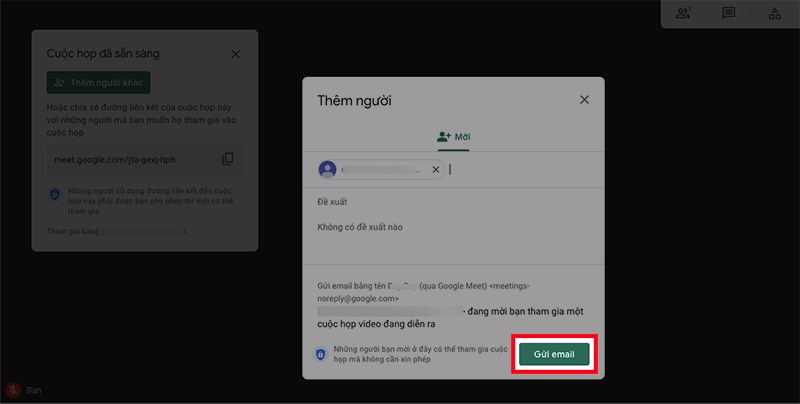Click shield icon in meeting ready panel
800x404 pixels.
pos(55,195)
